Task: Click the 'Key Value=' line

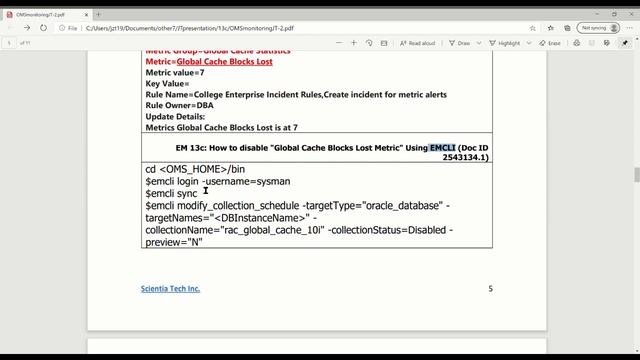Action: (x=167, y=84)
